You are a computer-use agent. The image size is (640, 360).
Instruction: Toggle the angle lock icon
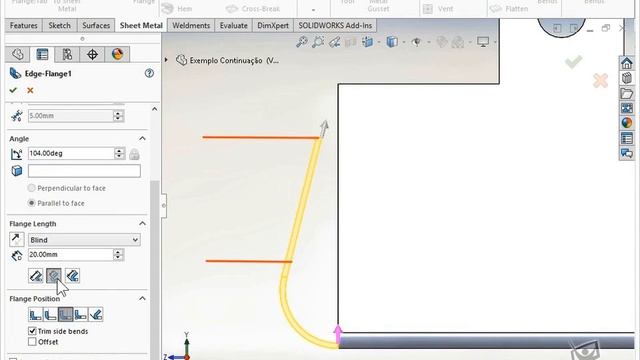134,154
